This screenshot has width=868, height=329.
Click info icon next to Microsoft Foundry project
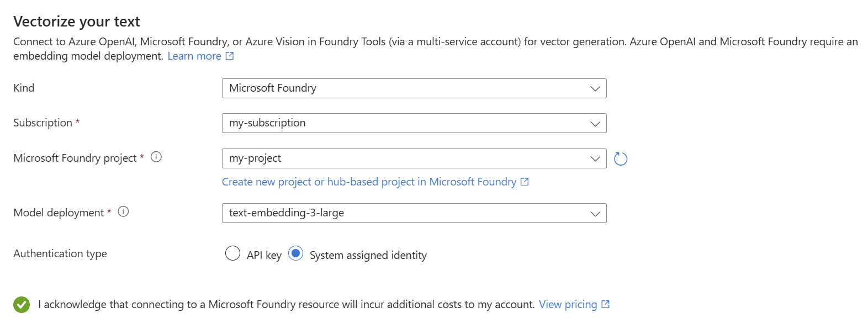(x=156, y=157)
